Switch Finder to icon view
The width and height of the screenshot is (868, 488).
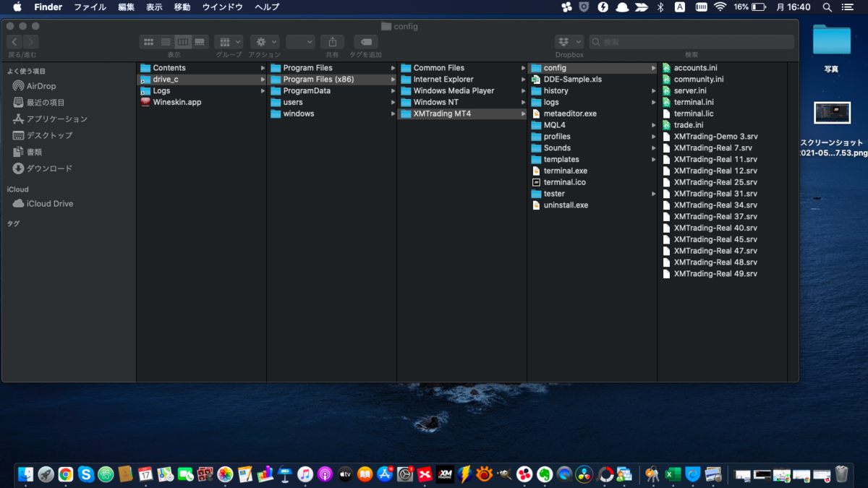coord(148,41)
